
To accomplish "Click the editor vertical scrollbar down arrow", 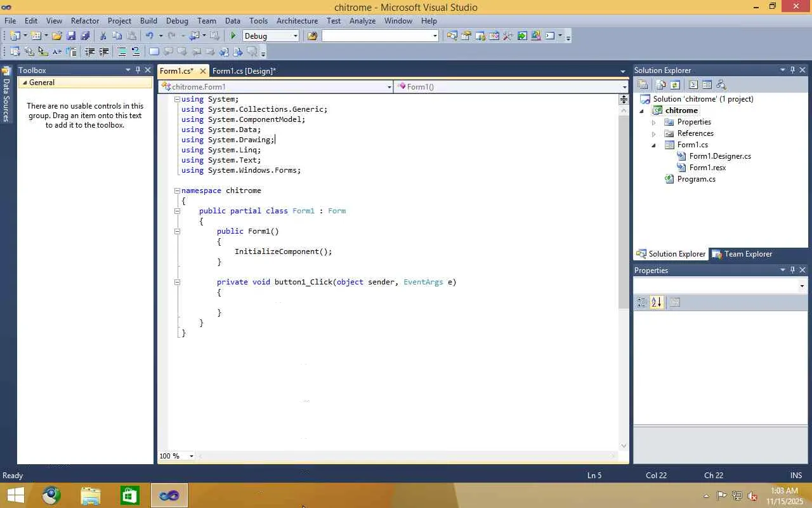I will click(624, 446).
